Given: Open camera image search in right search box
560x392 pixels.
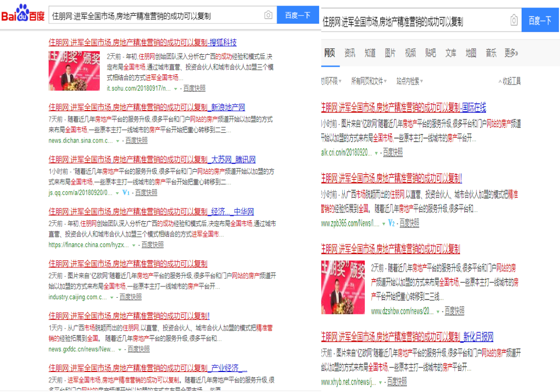Looking at the screenshot, I should [514, 20].
